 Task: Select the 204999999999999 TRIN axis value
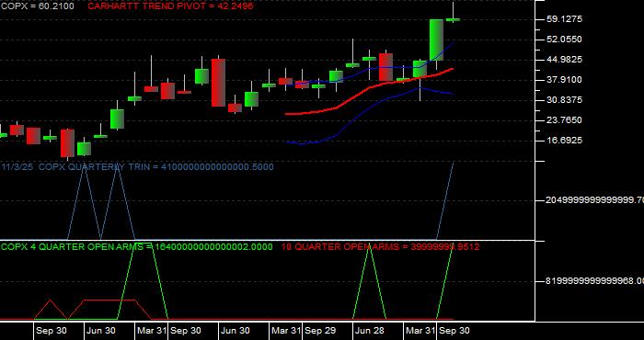[594, 200]
